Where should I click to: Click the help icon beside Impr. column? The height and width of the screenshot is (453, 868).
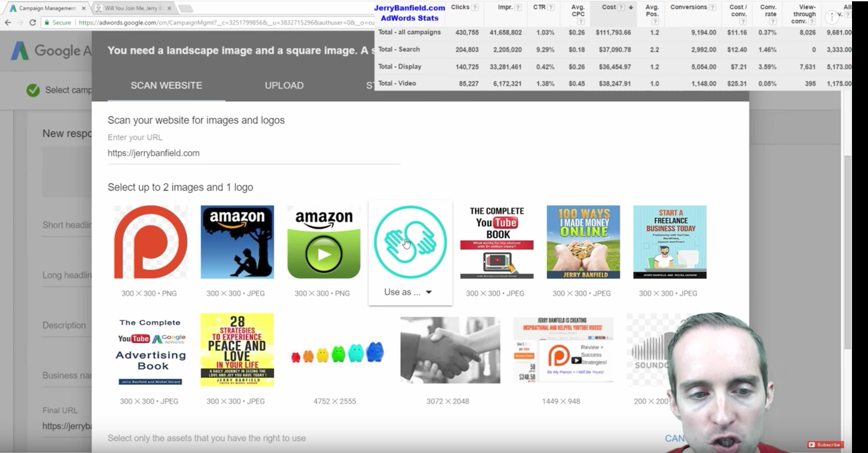tap(518, 7)
